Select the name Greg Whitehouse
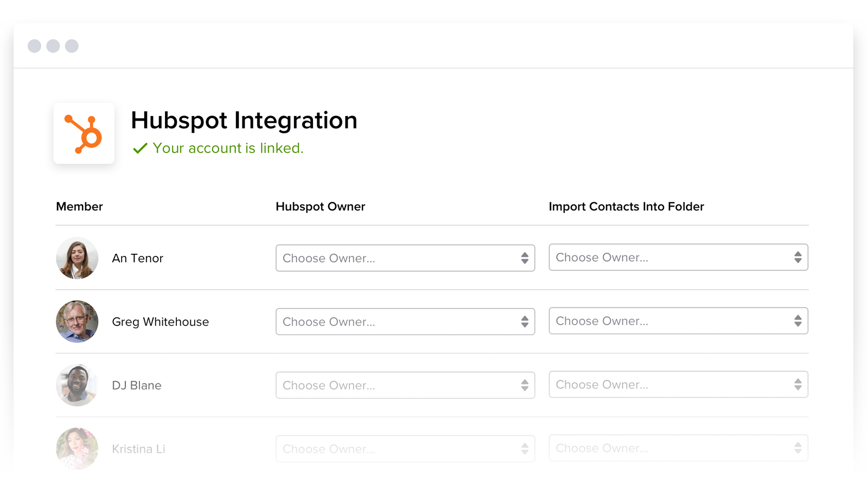 (x=160, y=322)
